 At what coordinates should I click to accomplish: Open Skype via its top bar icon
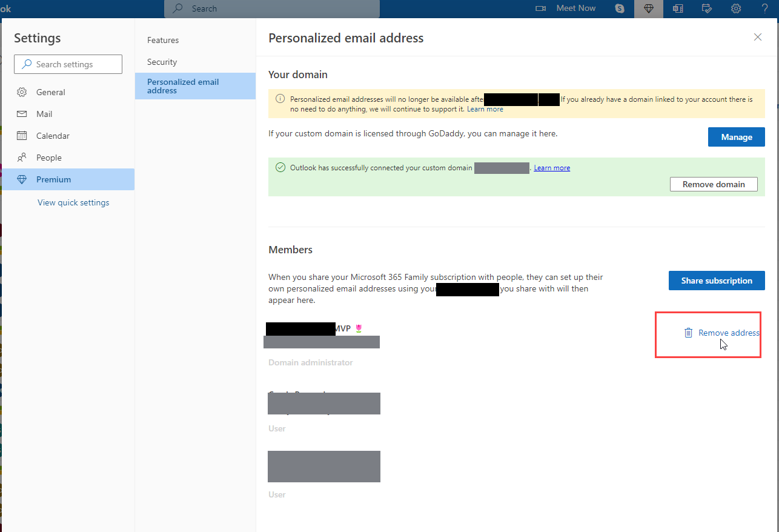coord(618,8)
